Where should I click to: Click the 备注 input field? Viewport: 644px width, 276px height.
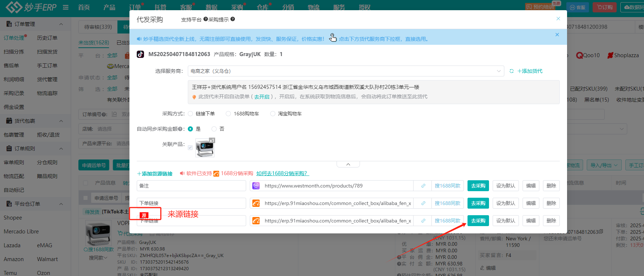[x=191, y=186]
